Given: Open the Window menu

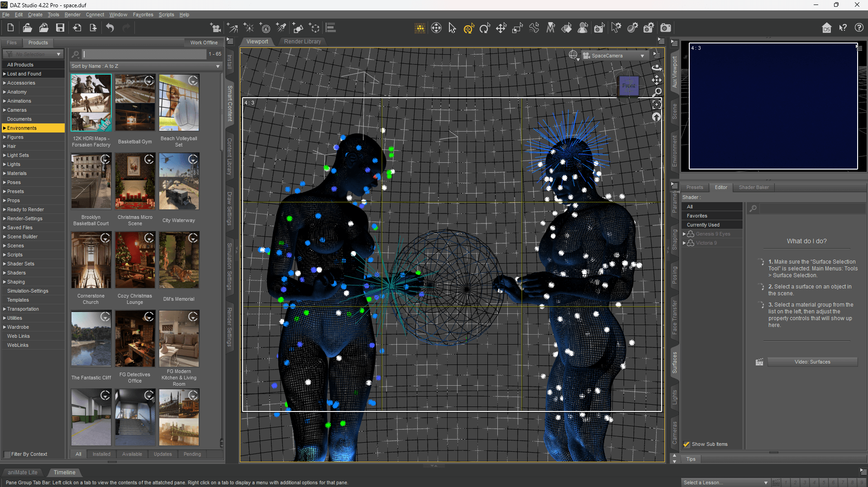Looking at the screenshot, I should [x=118, y=14].
